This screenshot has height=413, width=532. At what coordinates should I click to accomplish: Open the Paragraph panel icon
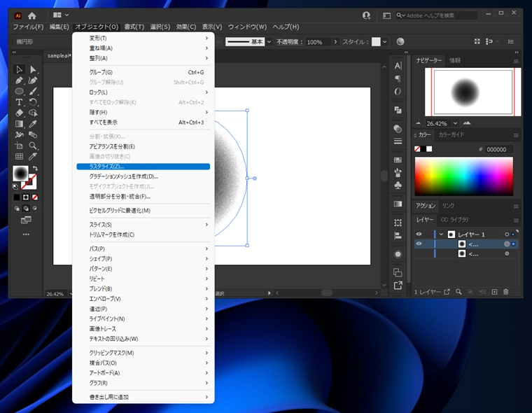tap(398, 78)
